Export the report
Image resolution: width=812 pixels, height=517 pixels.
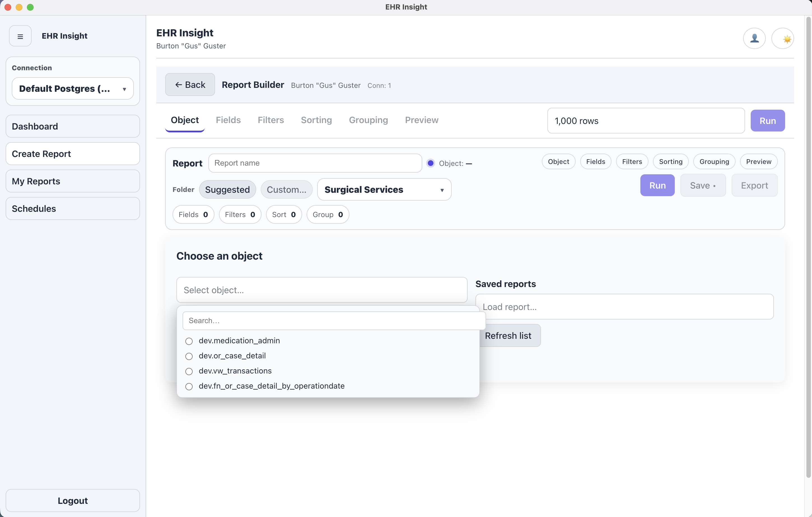[x=754, y=185]
